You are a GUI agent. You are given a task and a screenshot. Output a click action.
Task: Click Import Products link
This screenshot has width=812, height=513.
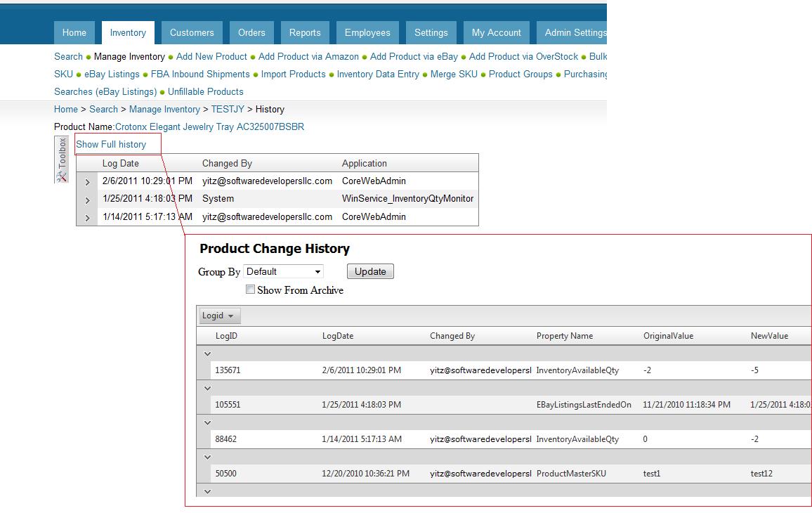click(x=293, y=74)
